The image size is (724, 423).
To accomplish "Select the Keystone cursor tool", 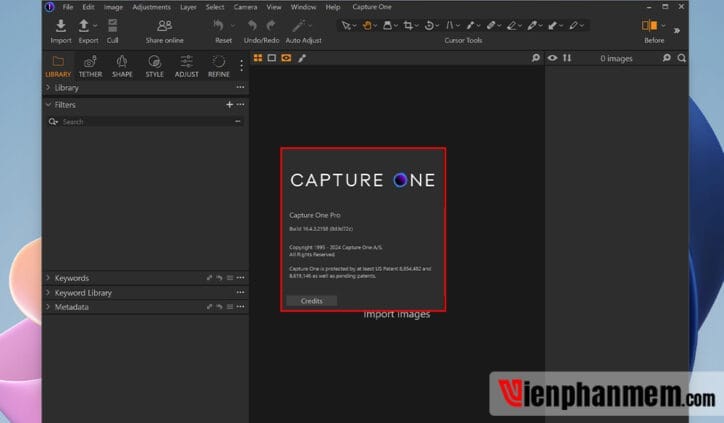I will [449, 26].
